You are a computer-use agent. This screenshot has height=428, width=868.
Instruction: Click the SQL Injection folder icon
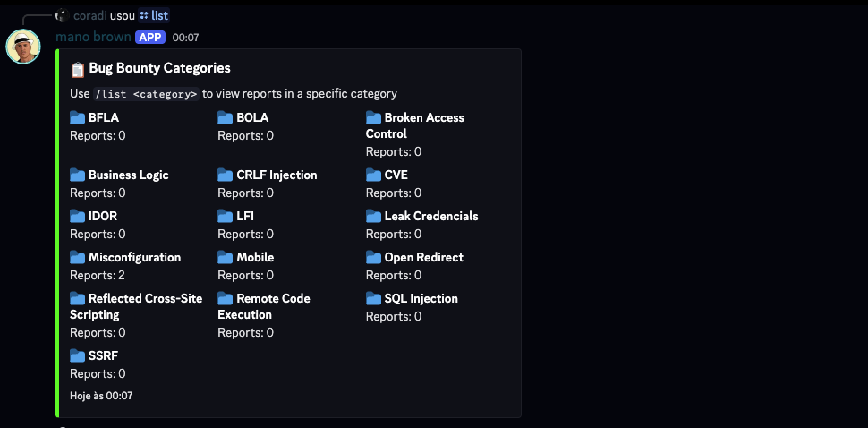click(374, 298)
